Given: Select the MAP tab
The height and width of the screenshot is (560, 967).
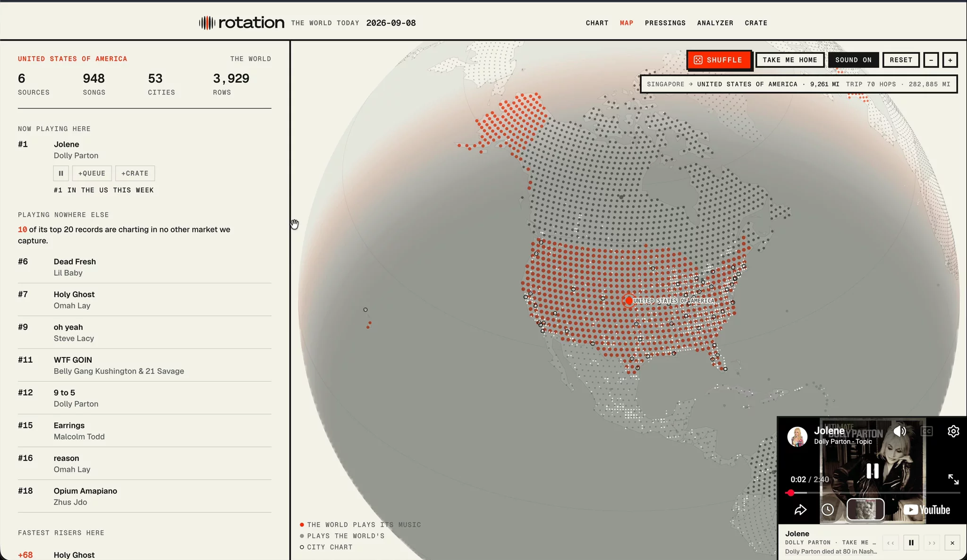Looking at the screenshot, I should click(626, 23).
